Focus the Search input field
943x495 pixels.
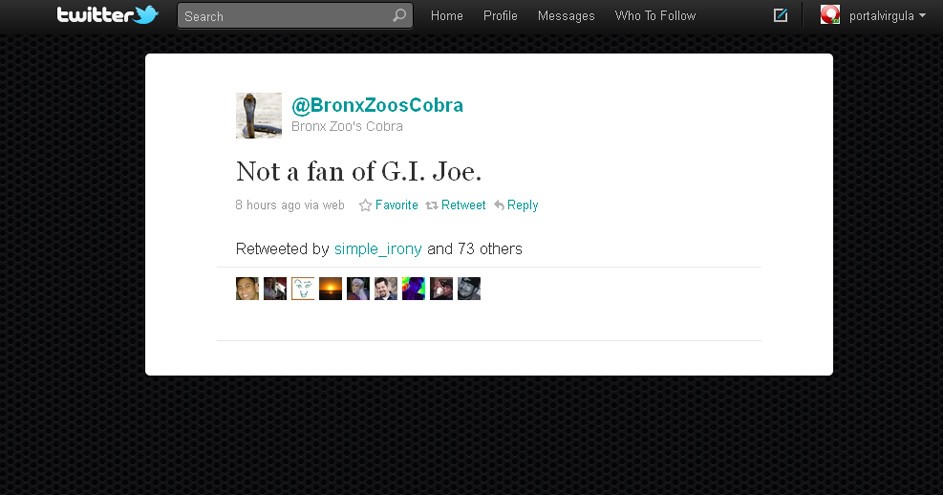(295, 16)
